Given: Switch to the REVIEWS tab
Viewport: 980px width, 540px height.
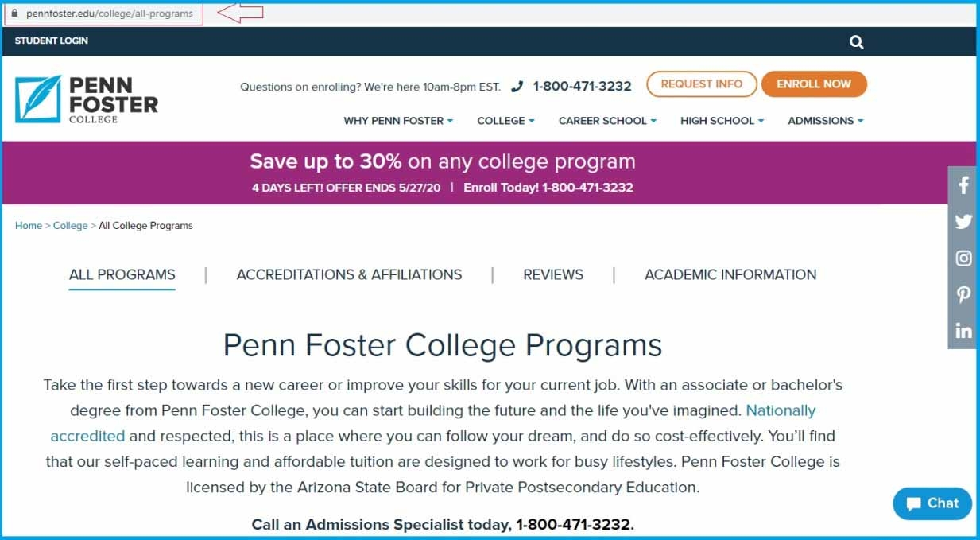Looking at the screenshot, I should point(552,274).
